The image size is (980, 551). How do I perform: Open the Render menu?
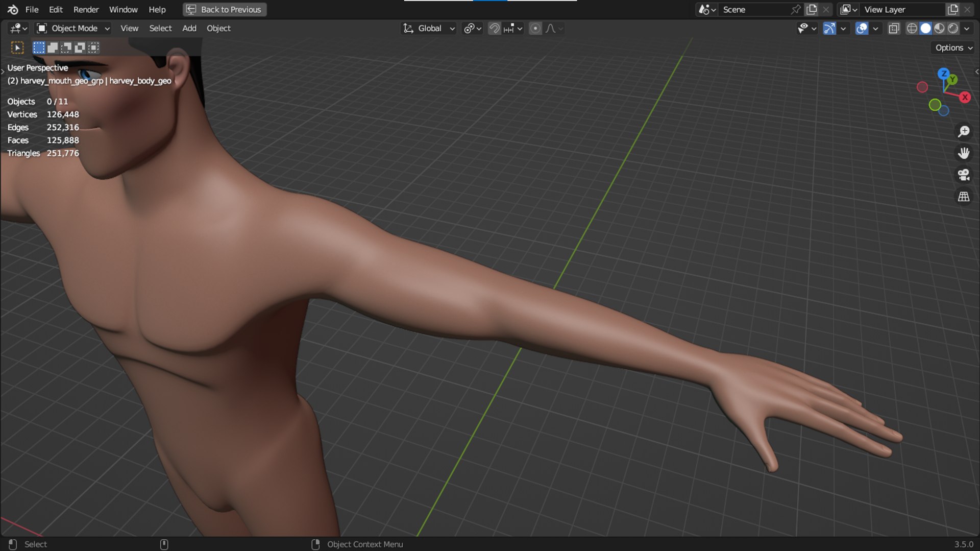pos(86,9)
